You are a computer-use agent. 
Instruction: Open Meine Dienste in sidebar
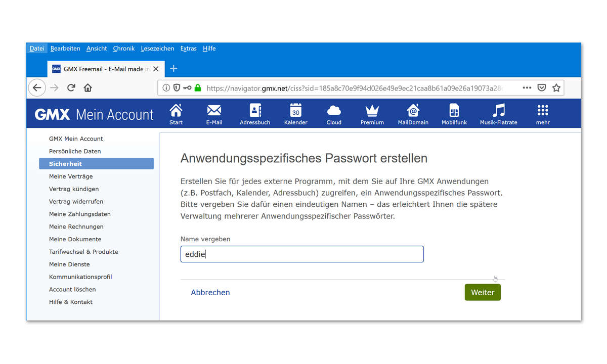coord(69,264)
